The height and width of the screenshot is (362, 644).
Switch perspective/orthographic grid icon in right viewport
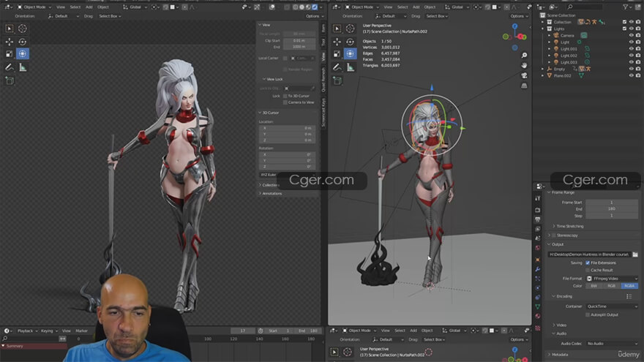pyautogui.click(x=524, y=86)
